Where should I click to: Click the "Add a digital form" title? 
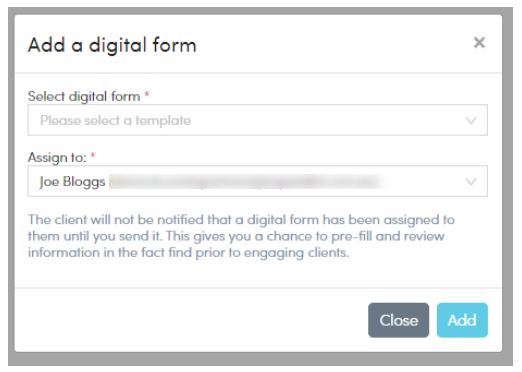[112, 45]
